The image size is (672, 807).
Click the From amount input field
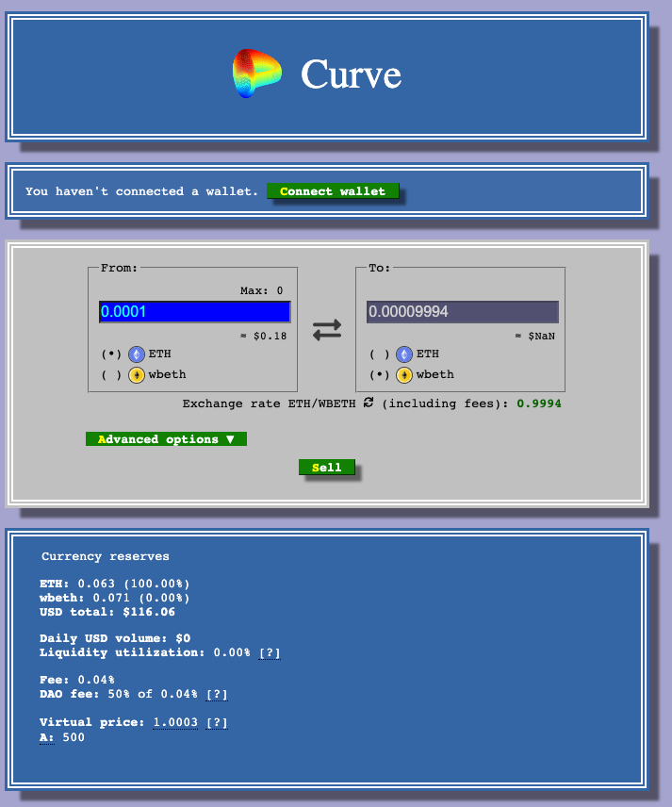(194, 312)
